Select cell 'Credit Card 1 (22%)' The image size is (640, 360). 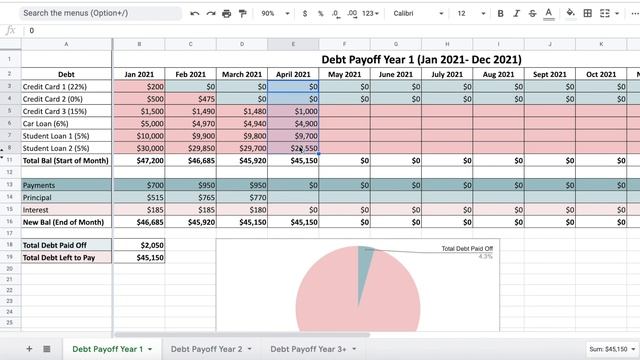66,87
